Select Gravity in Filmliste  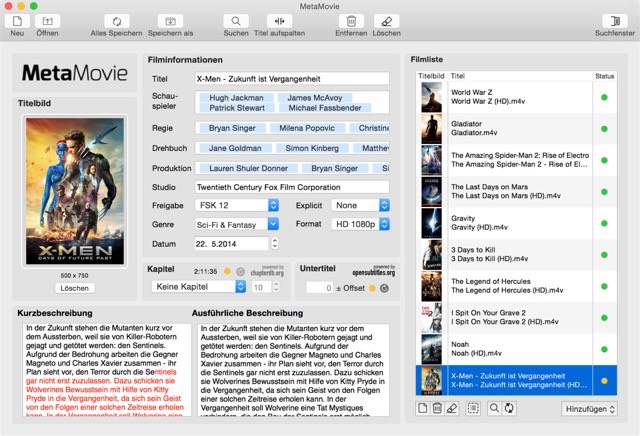(516, 223)
